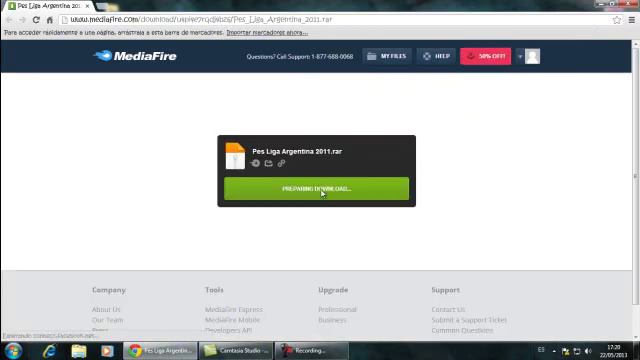Open Professional upgrade footer link
Viewport: 640px width, 360px height.
(338, 309)
